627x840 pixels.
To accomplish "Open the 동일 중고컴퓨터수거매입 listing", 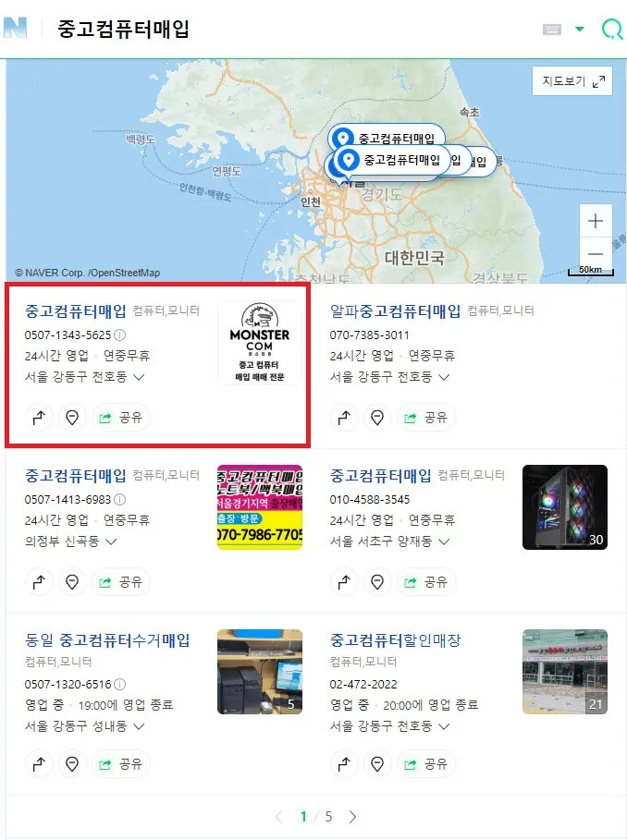I will point(107,640).
